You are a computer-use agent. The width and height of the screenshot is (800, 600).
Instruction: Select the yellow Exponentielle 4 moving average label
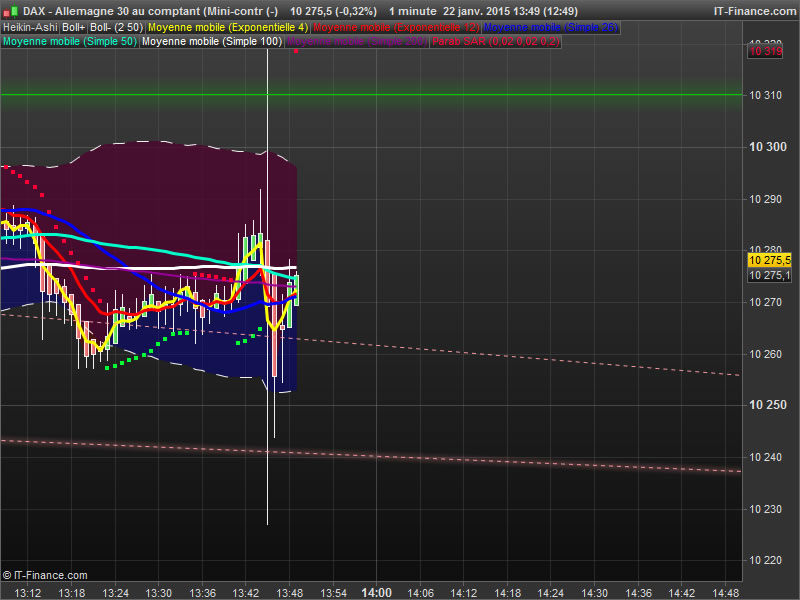[x=228, y=28]
